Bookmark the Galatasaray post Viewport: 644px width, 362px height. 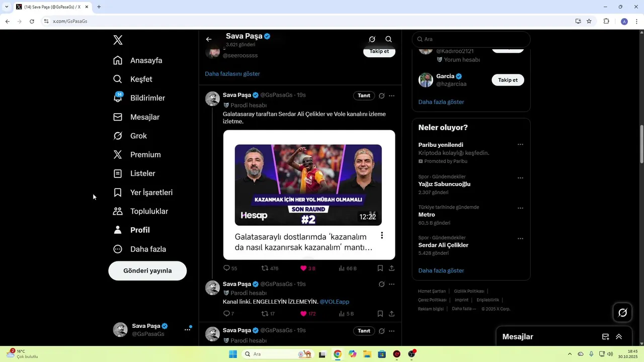point(380,268)
